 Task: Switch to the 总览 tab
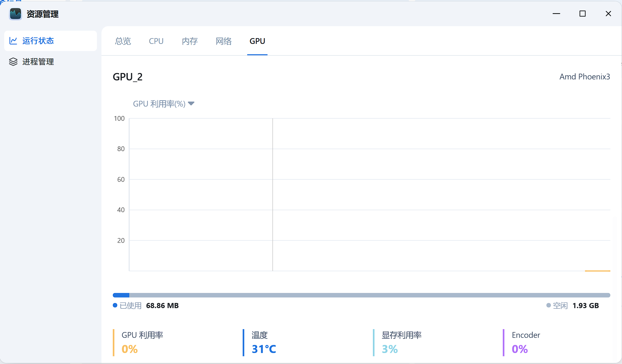click(x=123, y=41)
